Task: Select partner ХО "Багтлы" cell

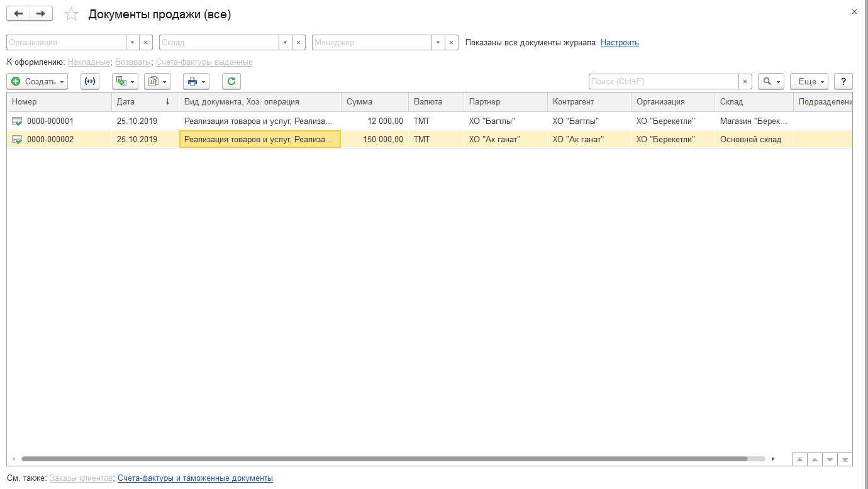Action: [506, 121]
